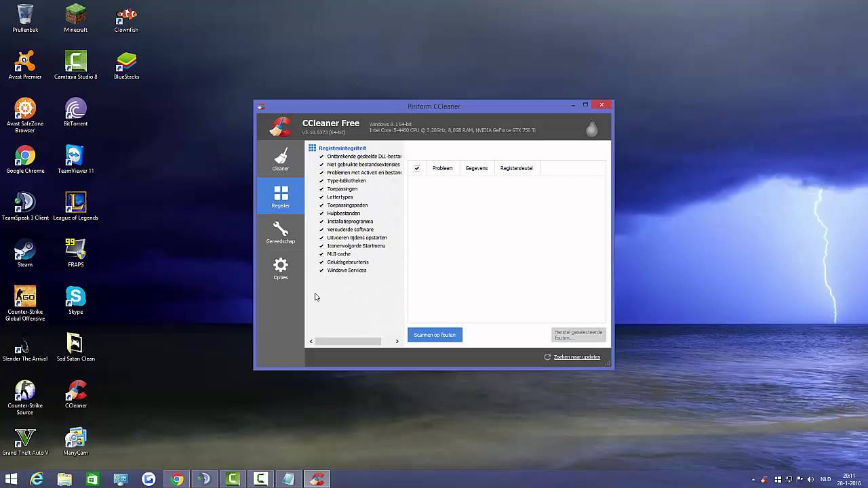Select League of Legends desktop icon
Screen dimensions: 868x488
coord(75,205)
